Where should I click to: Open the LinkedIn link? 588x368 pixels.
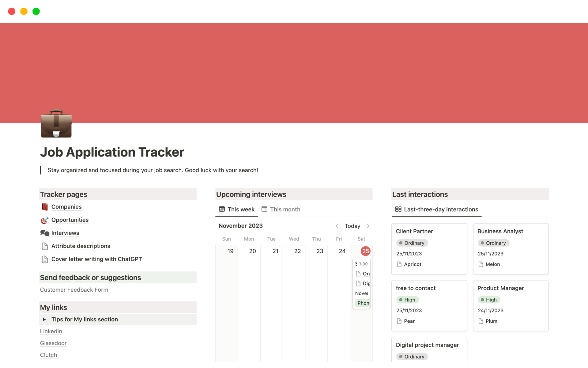[51, 331]
